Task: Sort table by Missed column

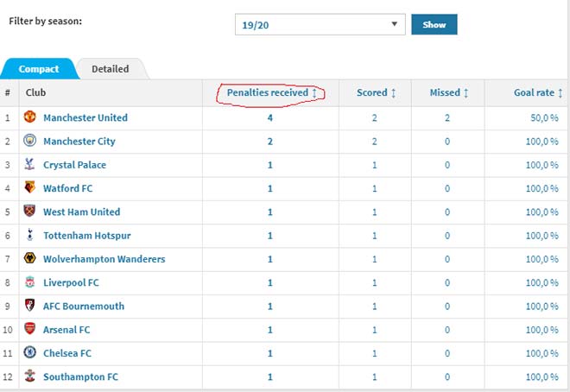Action: (449, 92)
